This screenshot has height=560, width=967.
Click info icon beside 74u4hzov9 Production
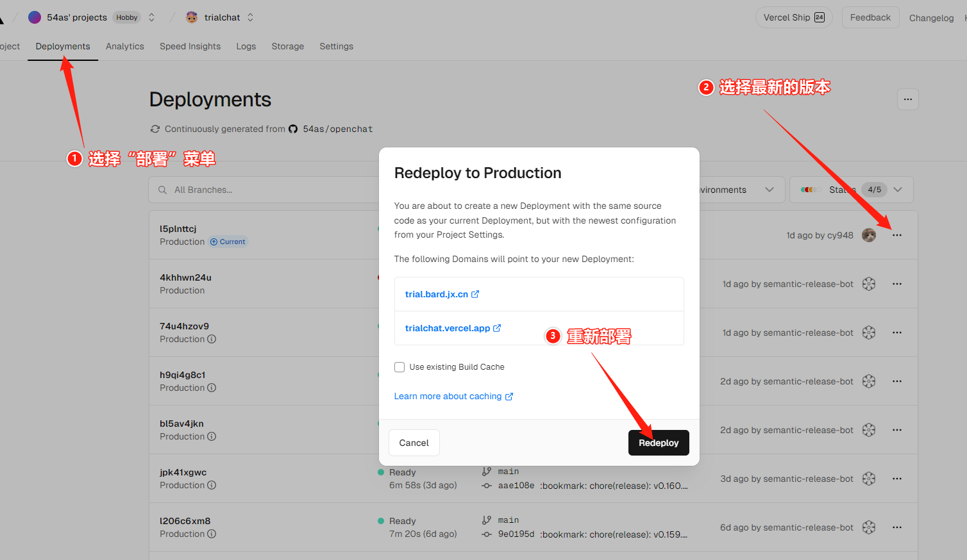(212, 339)
